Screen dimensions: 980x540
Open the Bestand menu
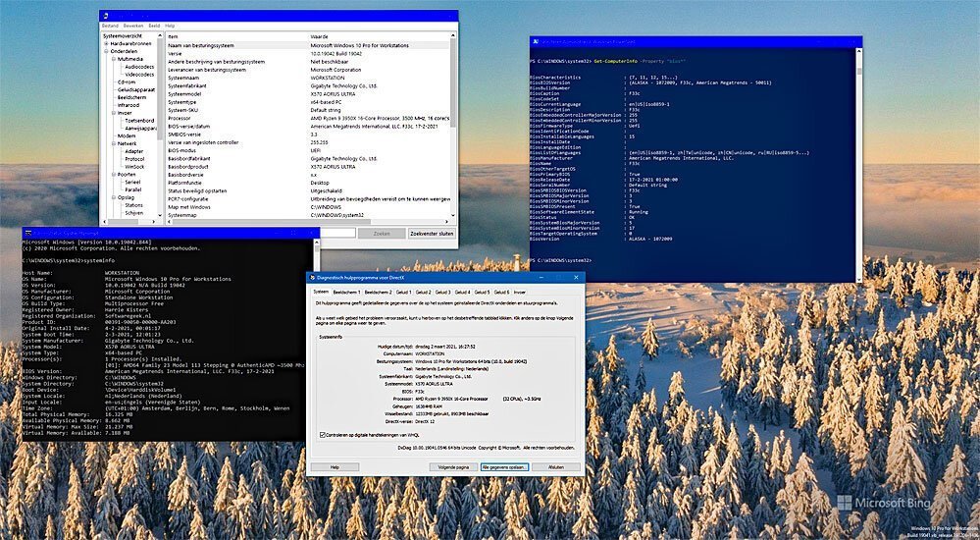110,26
